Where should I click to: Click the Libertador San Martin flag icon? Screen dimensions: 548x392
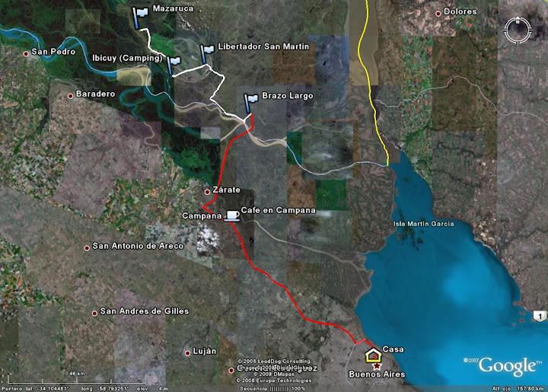tap(207, 54)
